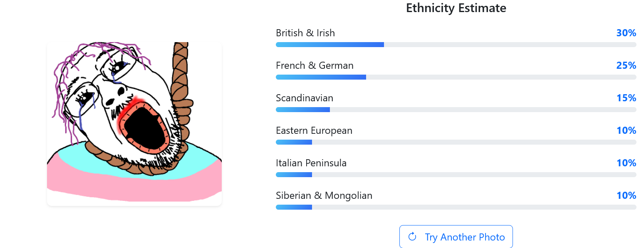Click the uploaded cartoon photo thumbnail

134,123
